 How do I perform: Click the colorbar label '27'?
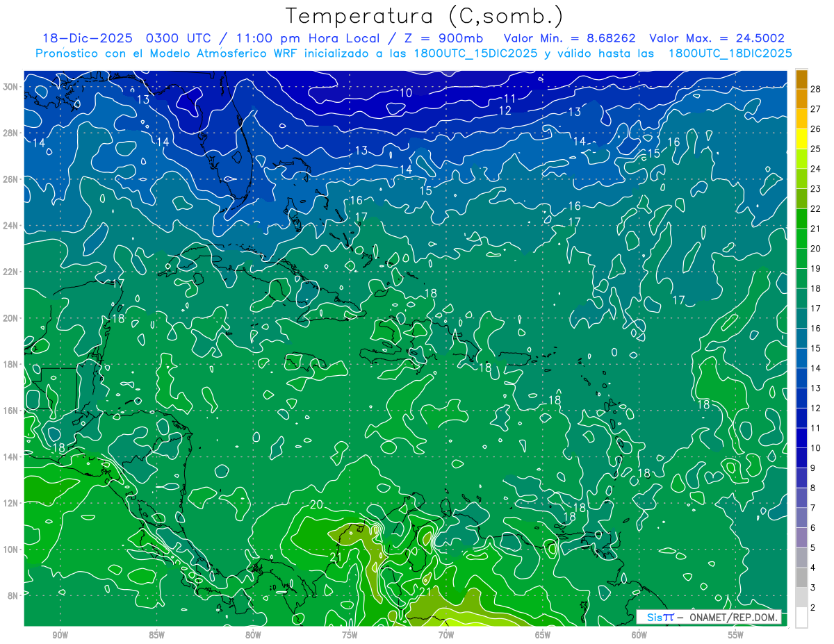(x=815, y=109)
